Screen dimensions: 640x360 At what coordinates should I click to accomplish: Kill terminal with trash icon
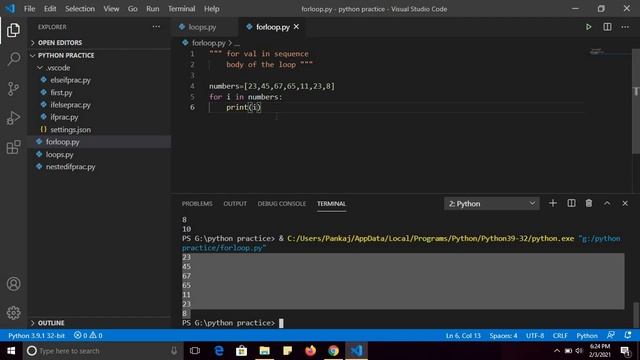[x=589, y=203]
